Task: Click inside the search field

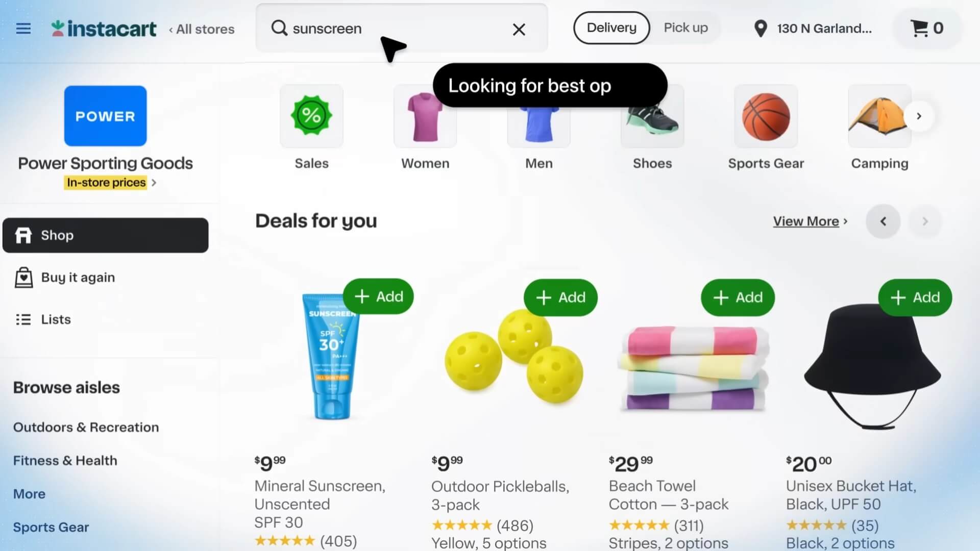Action: (x=401, y=29)
